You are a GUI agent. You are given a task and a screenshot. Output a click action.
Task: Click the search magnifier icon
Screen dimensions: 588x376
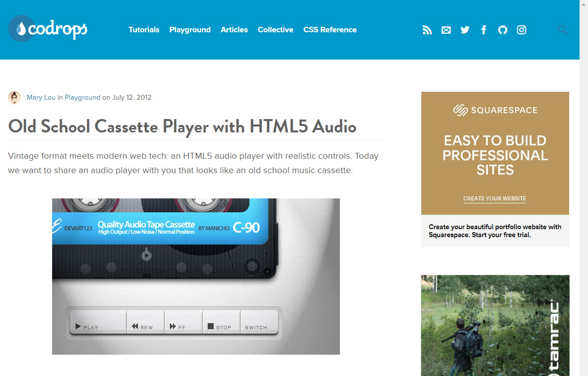point(563,30)
